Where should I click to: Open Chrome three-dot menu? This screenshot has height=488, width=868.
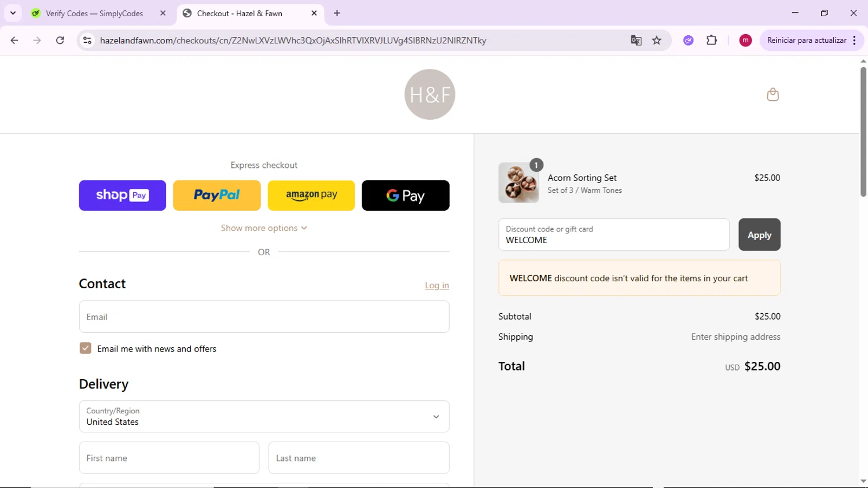(854, 41)
